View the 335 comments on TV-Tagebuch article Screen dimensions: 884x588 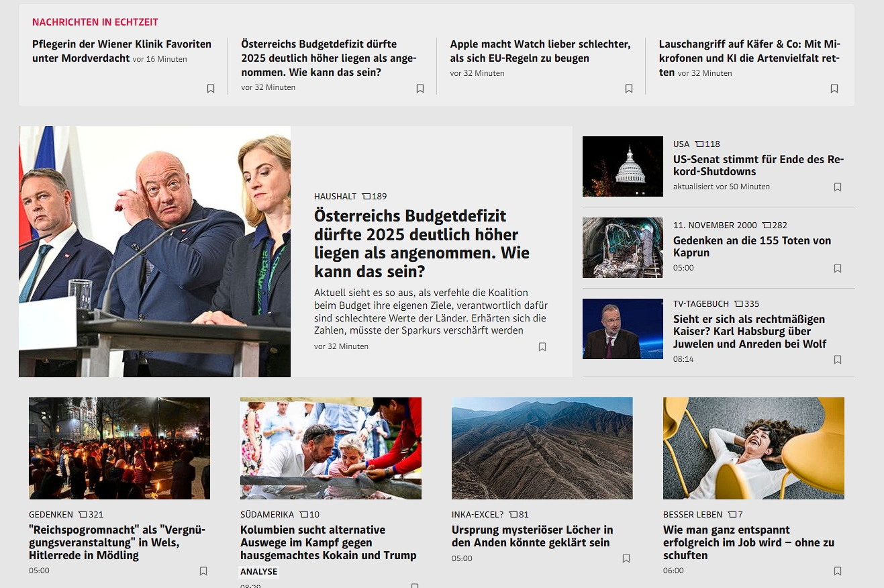pyautogui.click(x=747, y=304)
